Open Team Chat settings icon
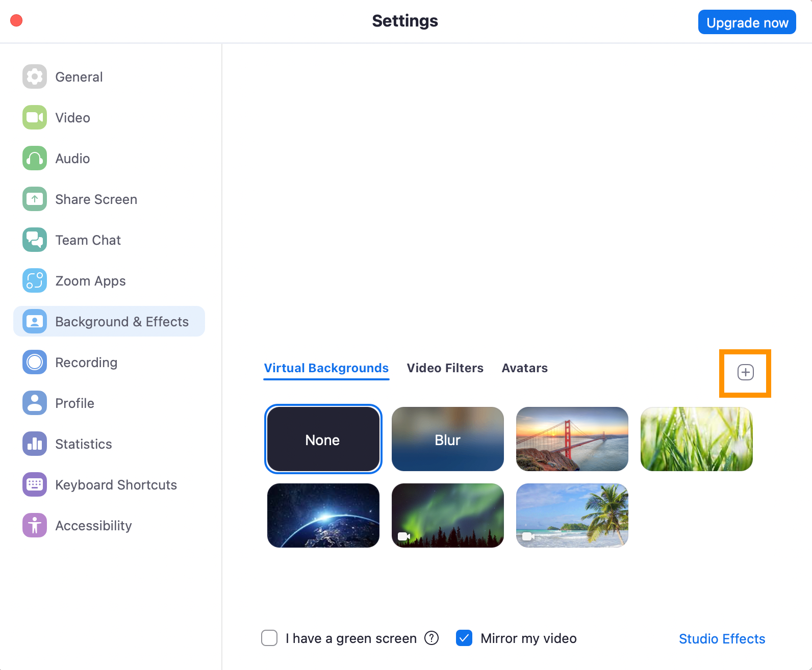Screen dimensions: 812x670 (x=35, y=240)
